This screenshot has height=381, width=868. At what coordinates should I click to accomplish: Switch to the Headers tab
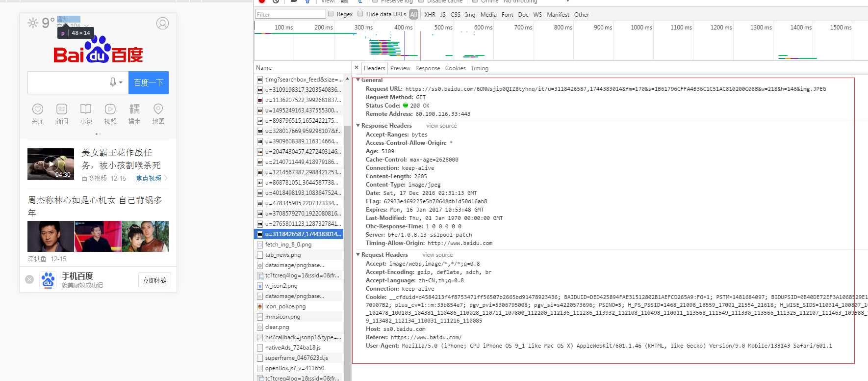coord(374,68)
